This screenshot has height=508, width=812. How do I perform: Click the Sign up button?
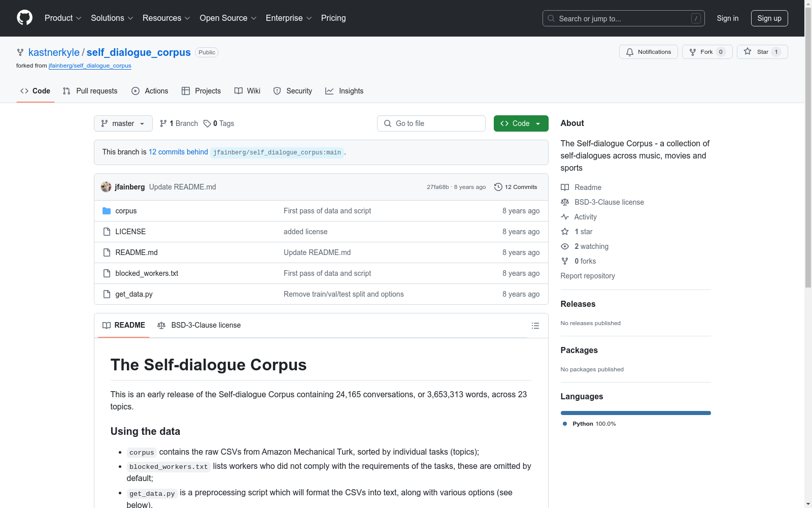(x=769, y=18)
